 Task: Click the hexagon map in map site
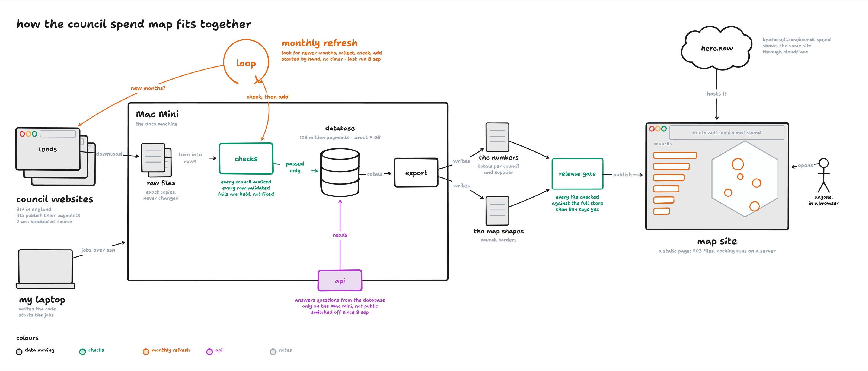(x=745, y=179)
